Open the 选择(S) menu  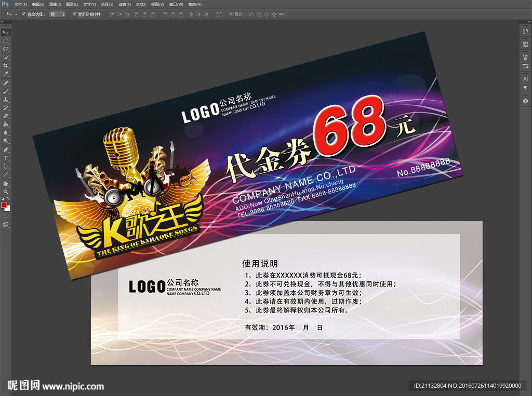point(107,4)
